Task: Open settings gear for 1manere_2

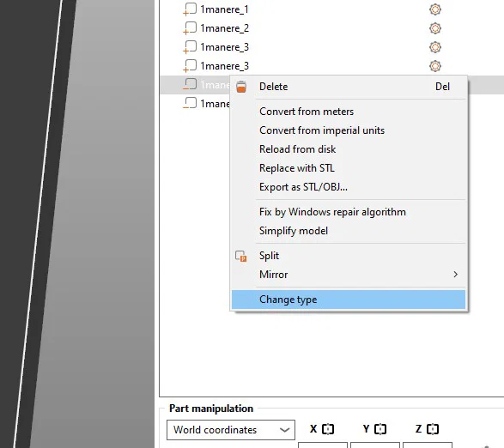Action: point(435,28)
